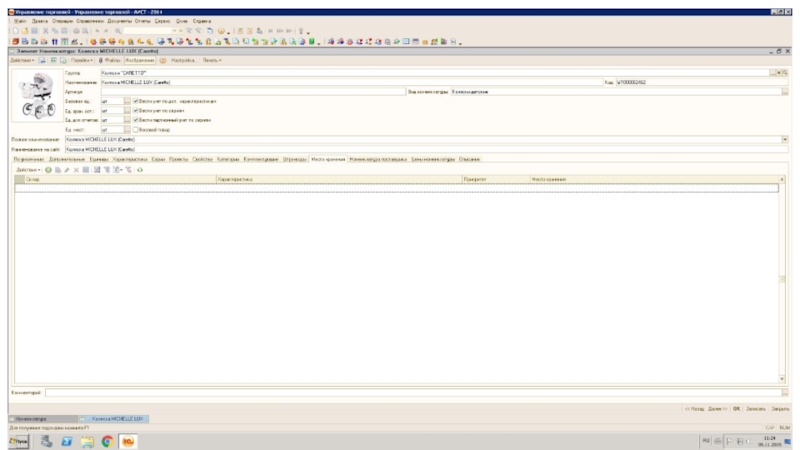Viewport: 800px width, 450px height.
Task: Click the help icon in form toolbar
Action: click(x=162, y=60)
